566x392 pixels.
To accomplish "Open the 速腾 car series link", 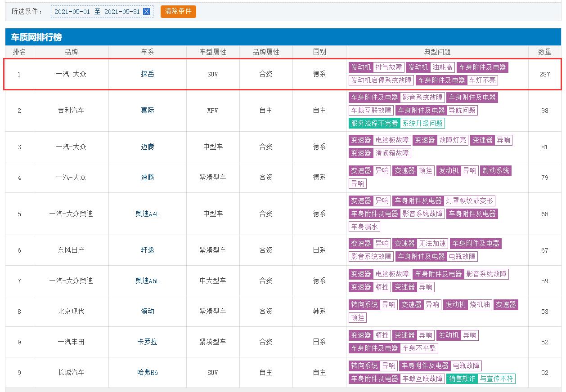I will click(x=148, y=178).
